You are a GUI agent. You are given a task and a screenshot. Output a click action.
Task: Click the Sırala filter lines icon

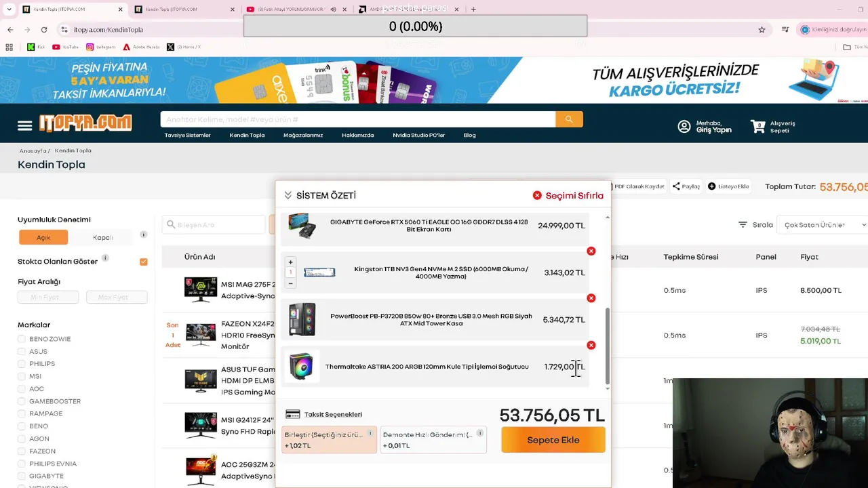click(743, 225)
